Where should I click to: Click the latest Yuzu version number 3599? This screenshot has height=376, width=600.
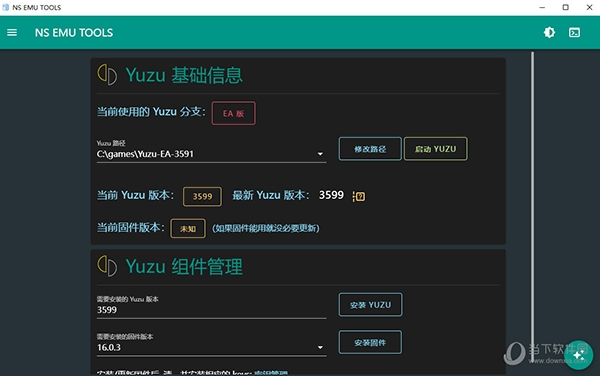pos(331,195)
